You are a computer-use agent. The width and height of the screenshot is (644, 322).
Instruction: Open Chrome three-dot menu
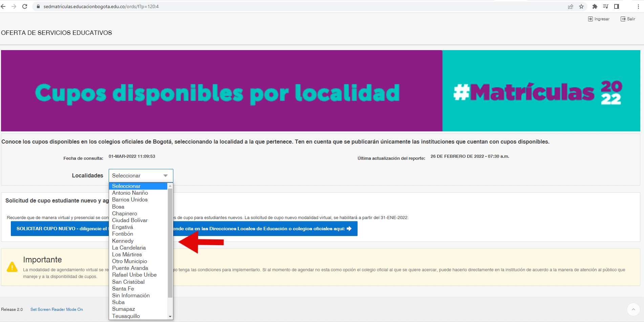638,6
